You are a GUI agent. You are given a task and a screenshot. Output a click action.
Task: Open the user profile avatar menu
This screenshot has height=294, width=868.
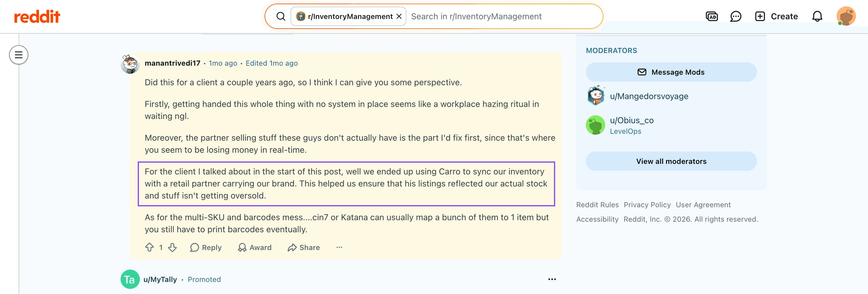846,16
